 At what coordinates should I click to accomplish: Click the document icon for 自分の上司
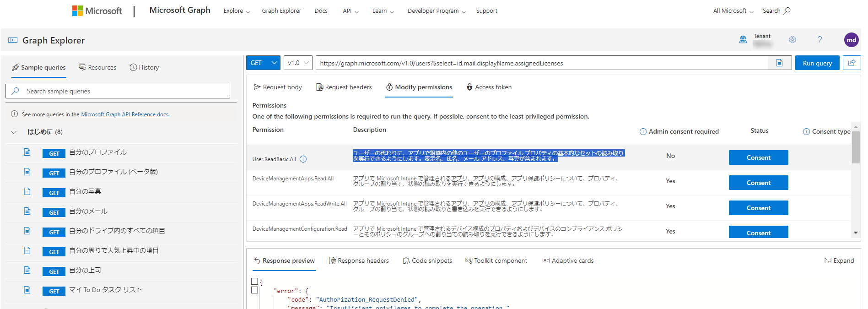click(x=27, y=270)
